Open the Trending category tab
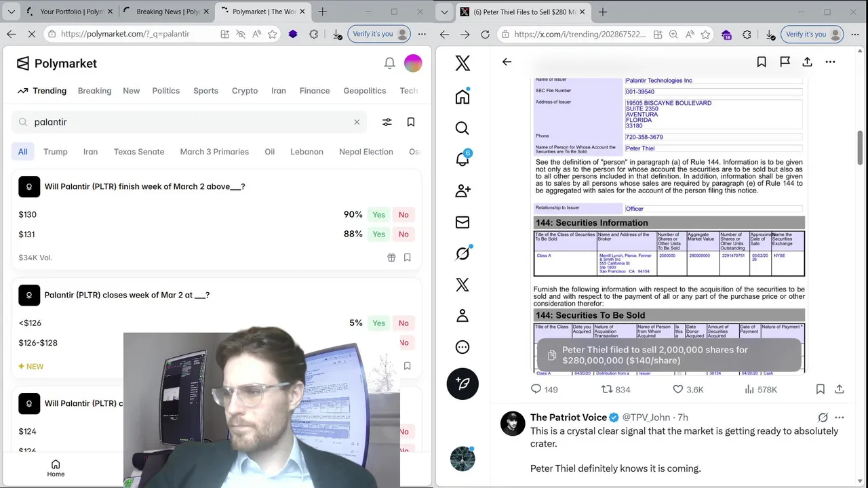 [x=42, y=91]
